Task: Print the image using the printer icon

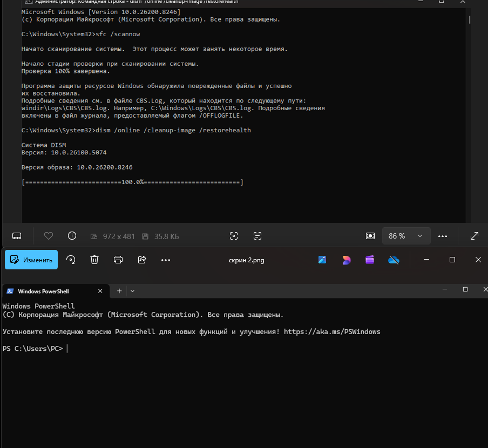Action: [x=118, y=260]
